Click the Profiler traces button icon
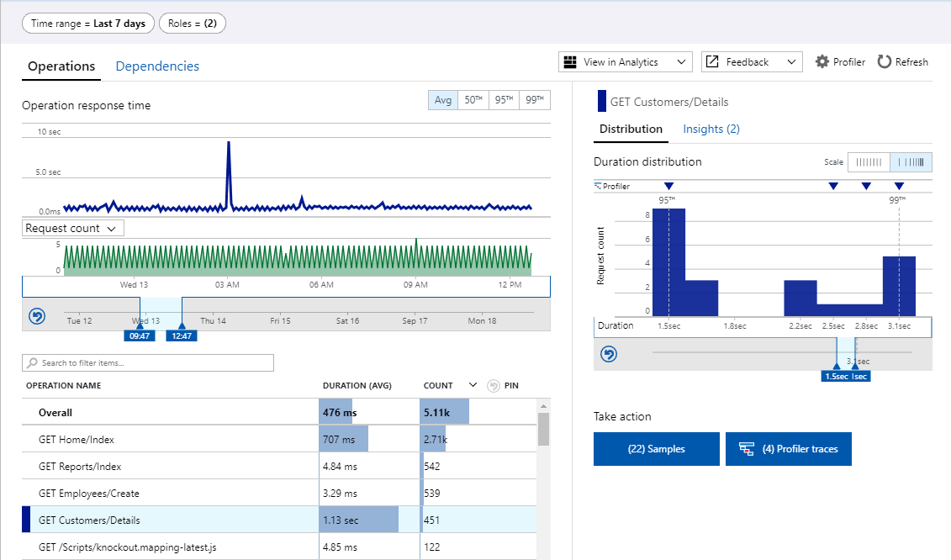 (747, 449)
